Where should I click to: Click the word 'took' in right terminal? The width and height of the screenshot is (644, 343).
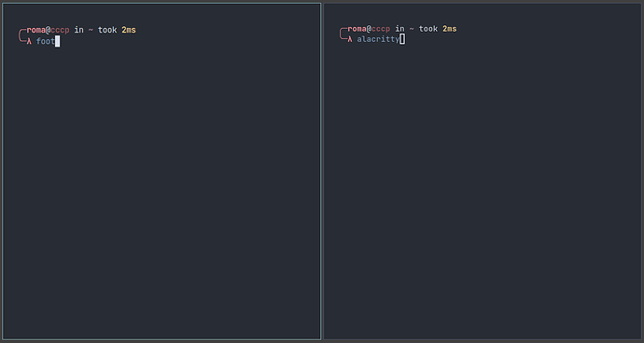coord(428,29)
